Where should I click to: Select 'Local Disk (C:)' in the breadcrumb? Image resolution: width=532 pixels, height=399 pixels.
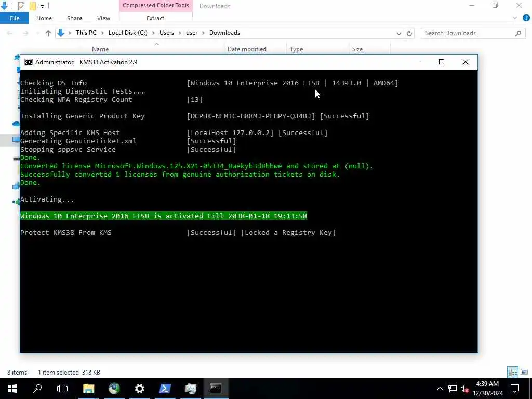(x=128, y=33)
